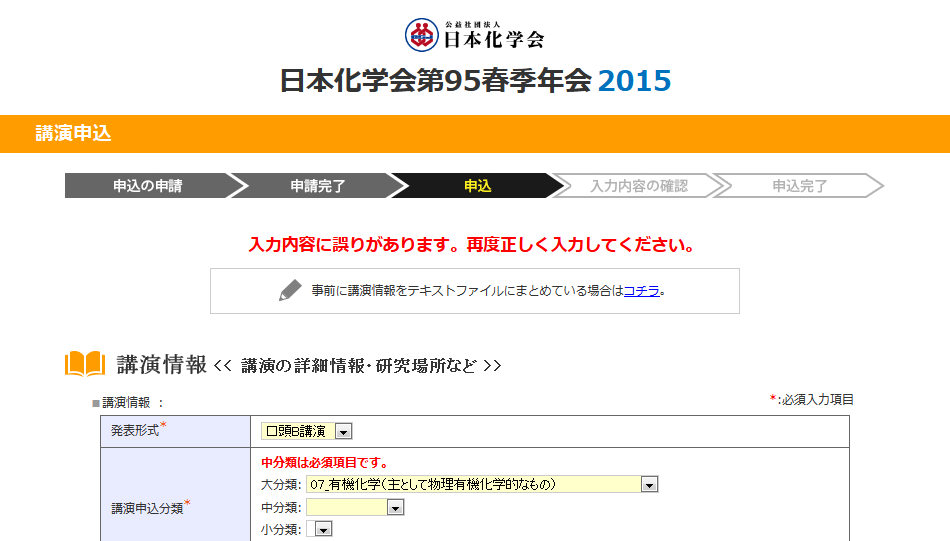Click the 発表形式 field label
Viewport: 950px width, 541px height.
click(134, 430)
